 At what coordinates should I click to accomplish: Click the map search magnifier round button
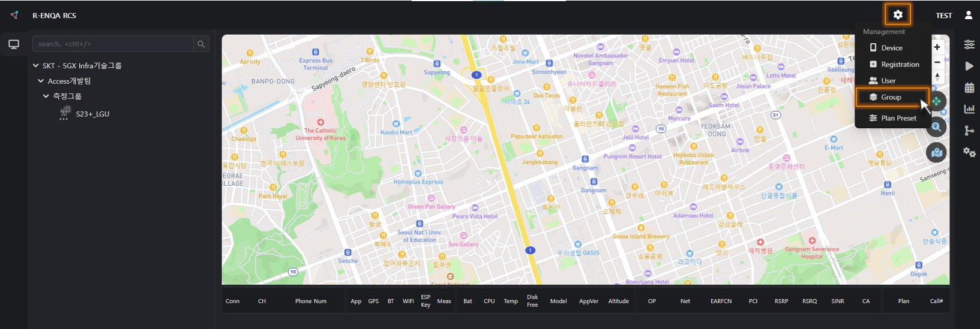(936, 127)
